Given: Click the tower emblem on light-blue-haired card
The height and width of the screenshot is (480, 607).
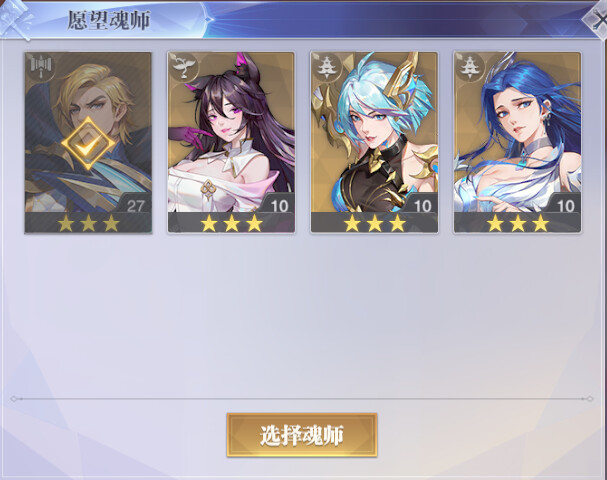Looking at the screenshot, I should point(326,67).
